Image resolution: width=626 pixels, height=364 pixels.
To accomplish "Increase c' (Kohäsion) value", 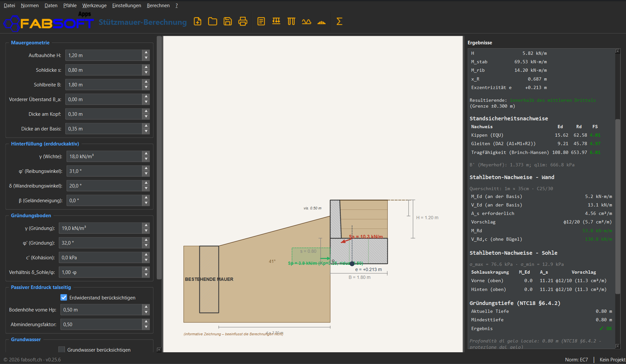I will pos(146,255).
